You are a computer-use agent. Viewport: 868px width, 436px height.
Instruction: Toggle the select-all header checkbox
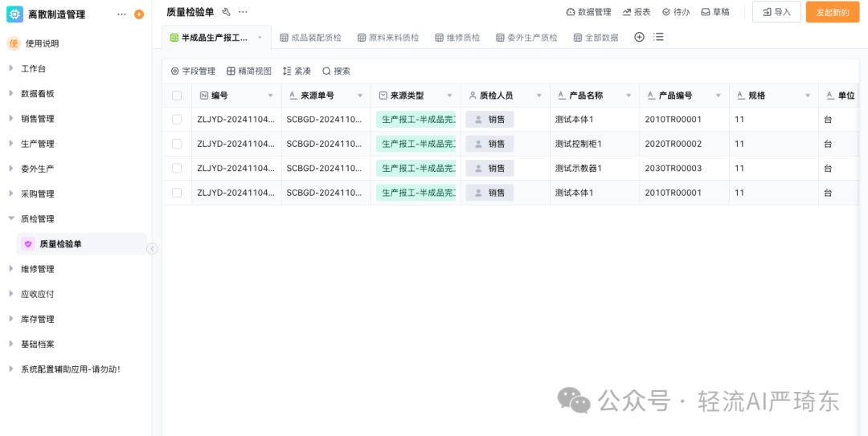point(177,96)
